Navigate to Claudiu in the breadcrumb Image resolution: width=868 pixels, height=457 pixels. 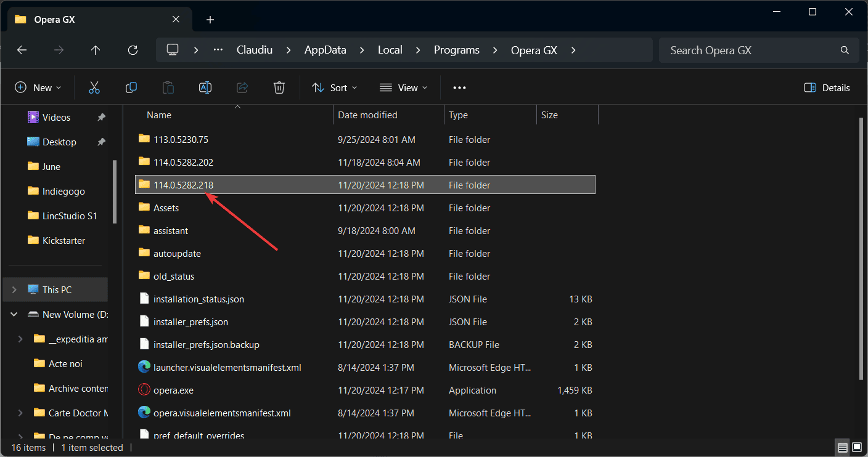click(x=255, y=51)
